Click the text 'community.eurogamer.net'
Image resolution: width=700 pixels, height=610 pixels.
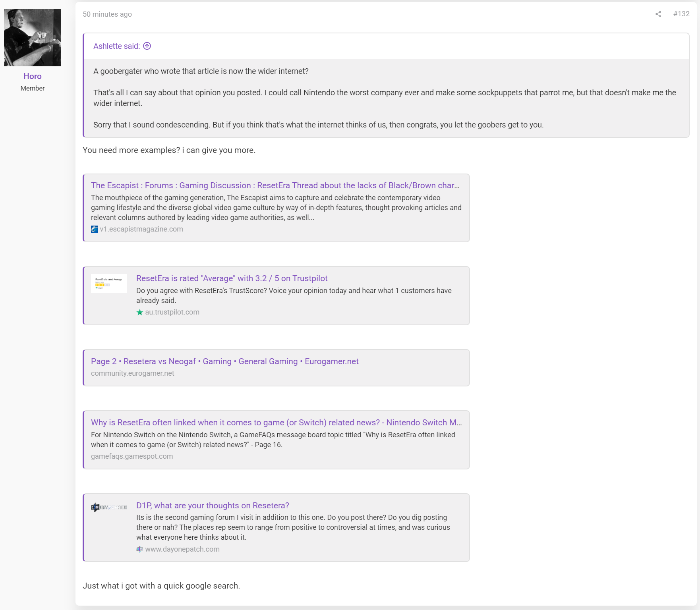133,373
